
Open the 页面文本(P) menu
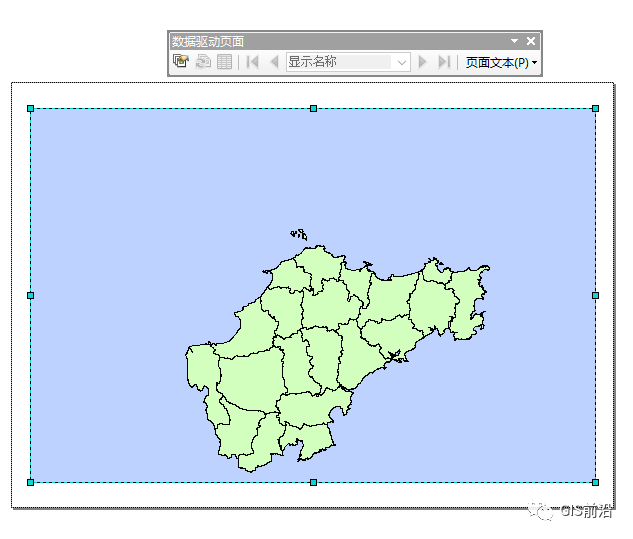pyautogui.click(x=501, y=63)
